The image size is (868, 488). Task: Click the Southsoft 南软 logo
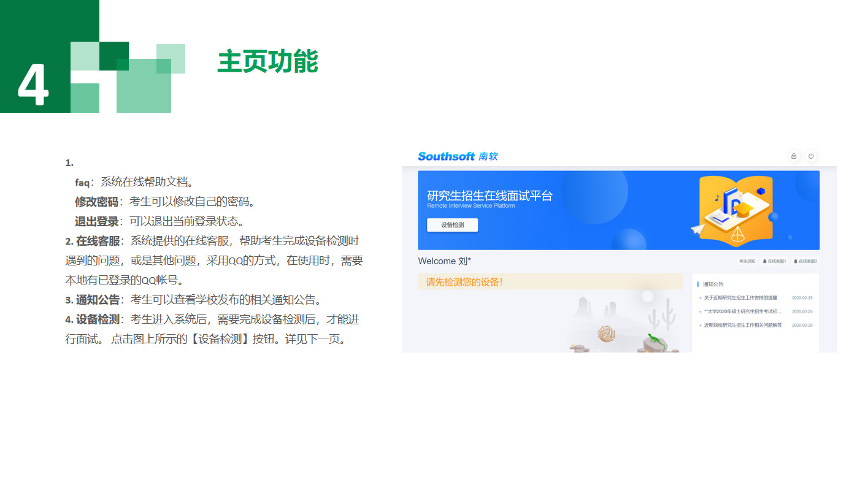458,156
